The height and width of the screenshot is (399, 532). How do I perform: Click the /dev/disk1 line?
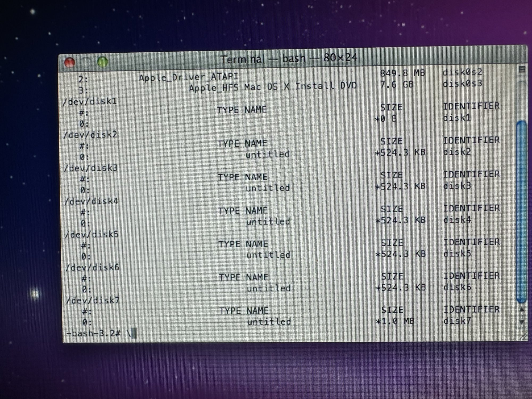click(x=90, y=101)
